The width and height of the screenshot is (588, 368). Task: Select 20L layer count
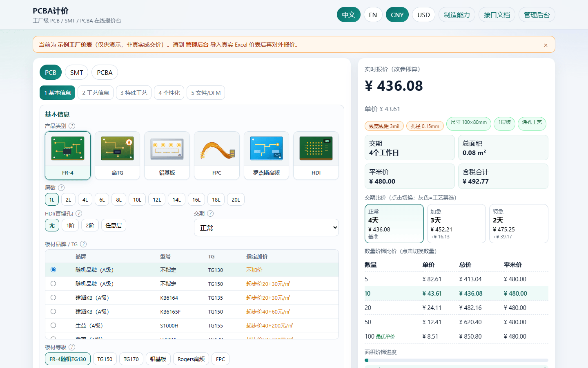pyautogui.click(x=236, y=200)
